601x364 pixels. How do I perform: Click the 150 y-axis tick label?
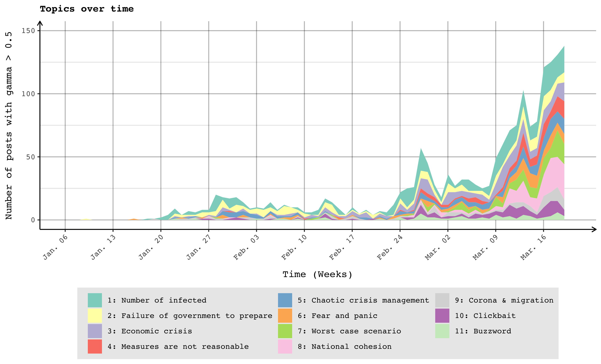coord(28,31)
